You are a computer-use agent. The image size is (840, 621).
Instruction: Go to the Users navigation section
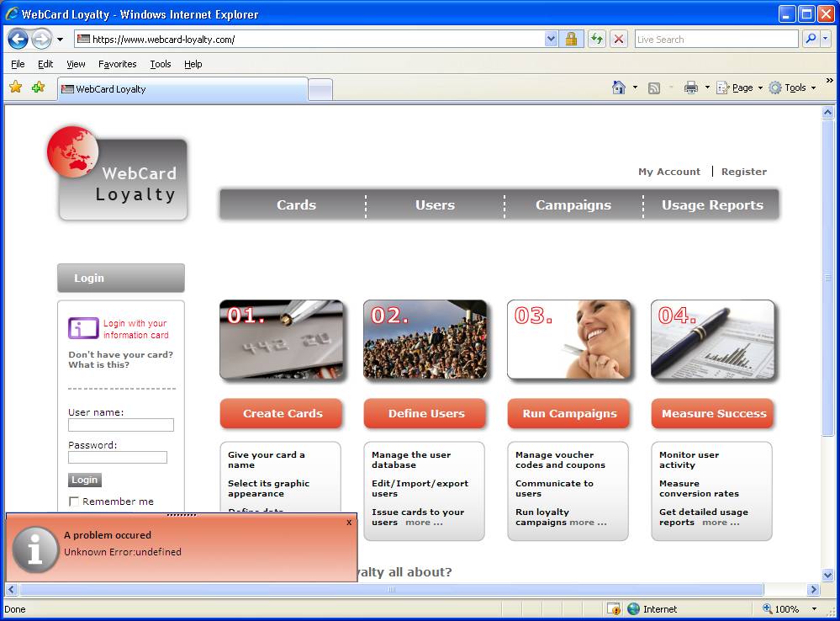click(x=435, y=204)
